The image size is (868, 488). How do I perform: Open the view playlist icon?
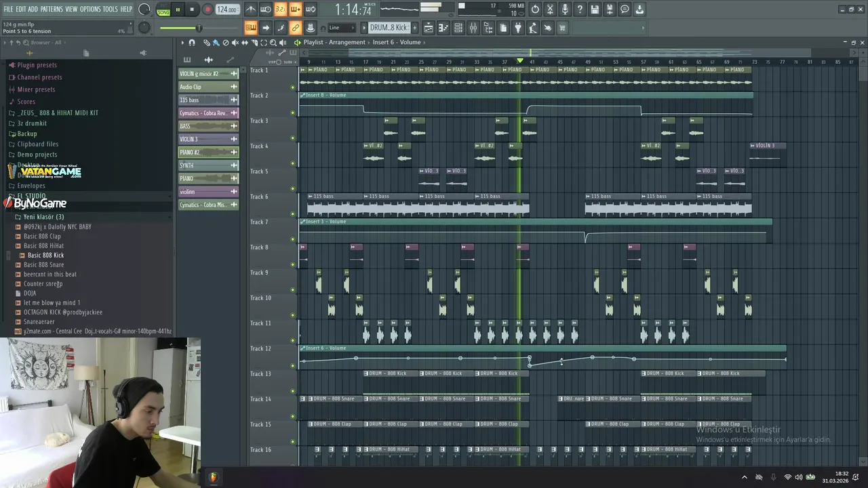(x=429, y=28)
